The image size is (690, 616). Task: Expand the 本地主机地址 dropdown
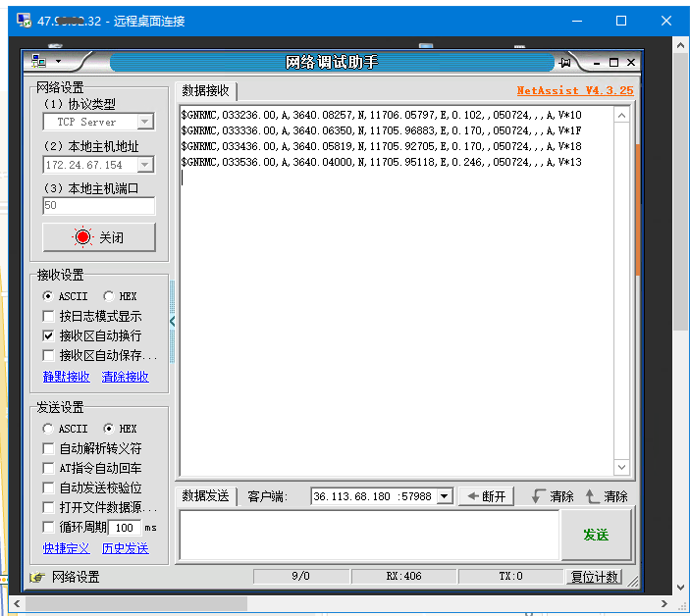click(145, 165)
